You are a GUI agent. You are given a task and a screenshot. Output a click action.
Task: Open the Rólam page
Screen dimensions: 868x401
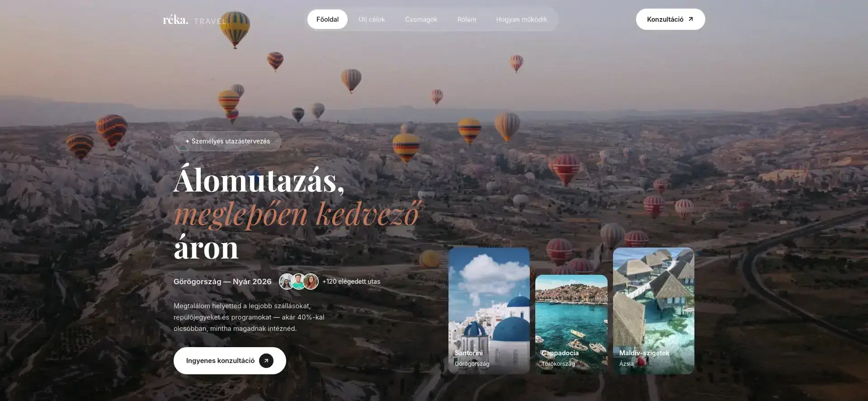pyautogui.click(x=467, y=19)
